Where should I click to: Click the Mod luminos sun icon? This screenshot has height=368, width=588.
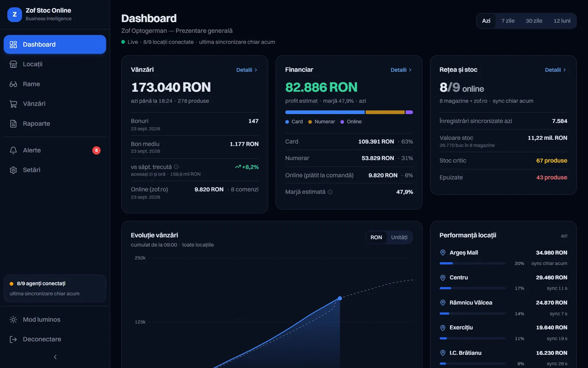tap(13, 319)
